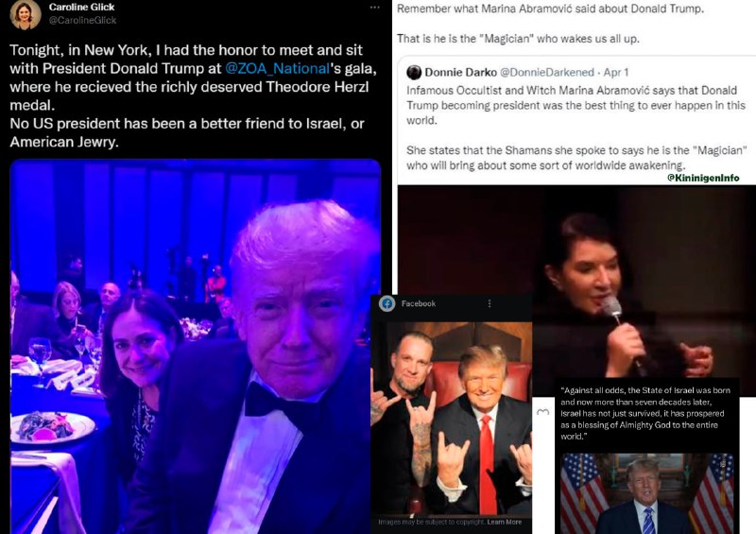
Task: Click the @KininigenInfo watermark
Action: click(703, 178)
